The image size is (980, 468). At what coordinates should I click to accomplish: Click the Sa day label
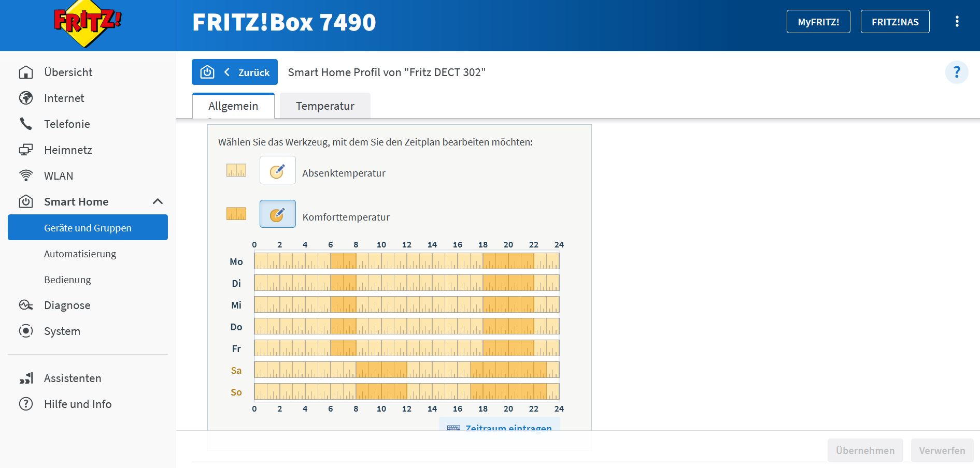click(x=236, y=370)
